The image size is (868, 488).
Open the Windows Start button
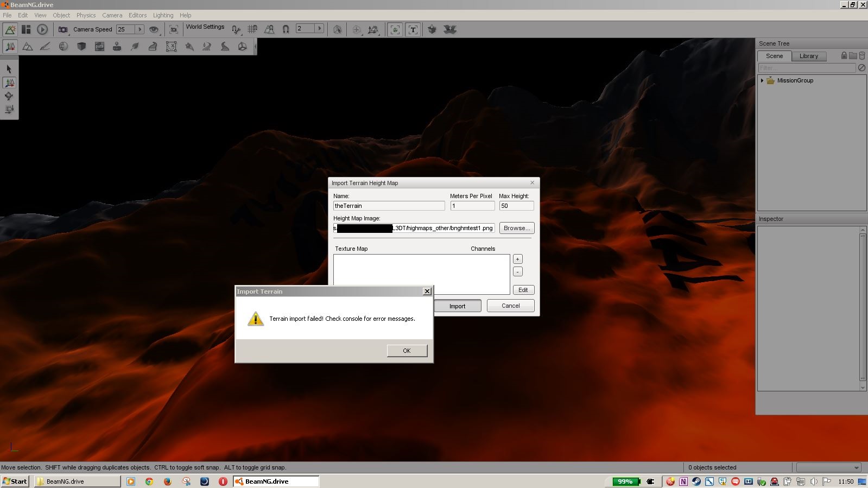(x=15, y=481)
